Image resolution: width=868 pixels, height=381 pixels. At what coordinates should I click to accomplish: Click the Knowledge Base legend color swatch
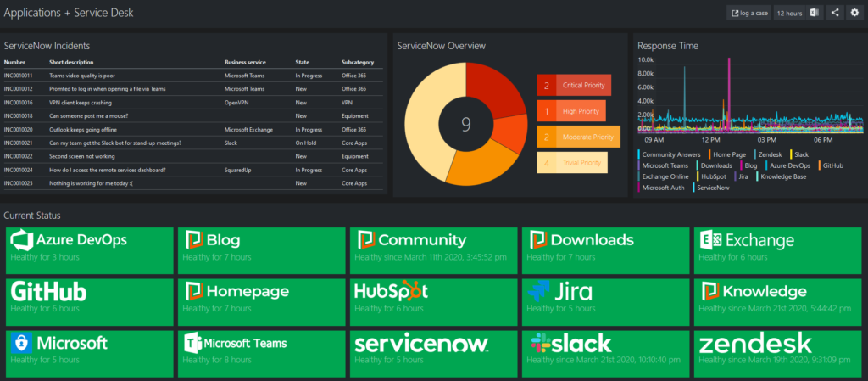(757, 176)
